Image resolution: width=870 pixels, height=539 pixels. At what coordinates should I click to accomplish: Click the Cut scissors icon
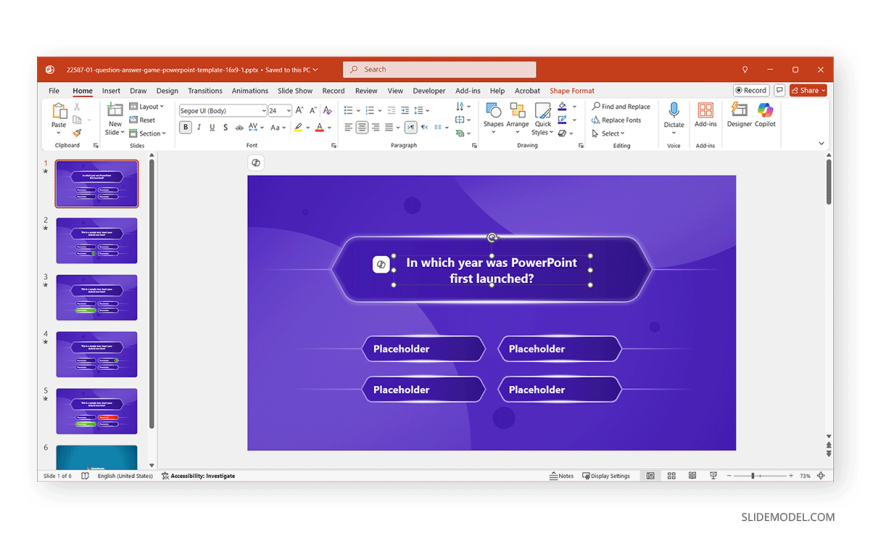tap(77, 107)
